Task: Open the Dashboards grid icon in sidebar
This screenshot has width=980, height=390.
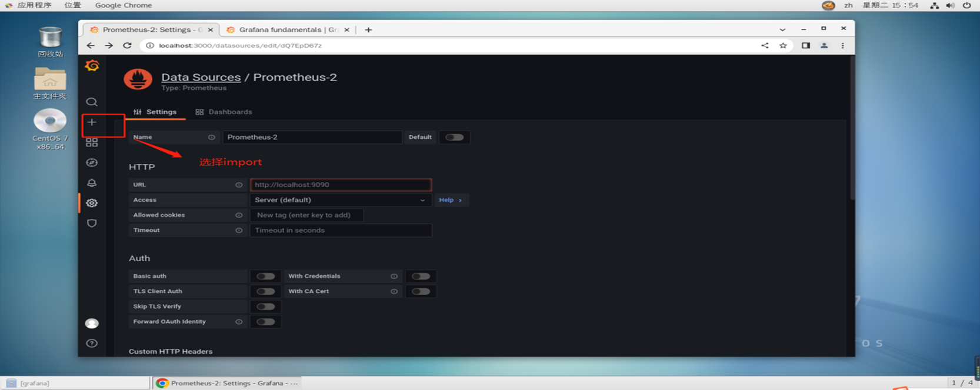Action: pyautogui.click(x=92, y=142)
